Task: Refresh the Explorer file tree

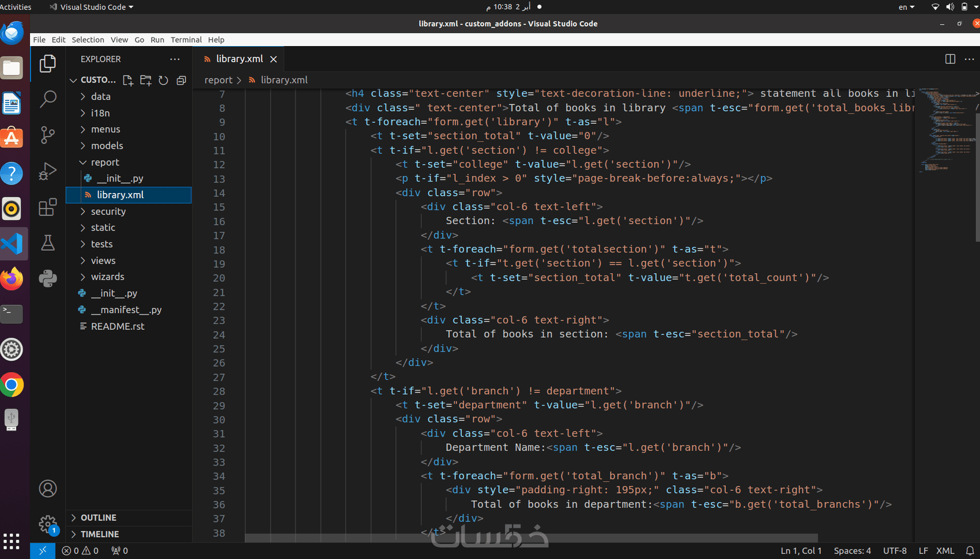Action: 164,80
